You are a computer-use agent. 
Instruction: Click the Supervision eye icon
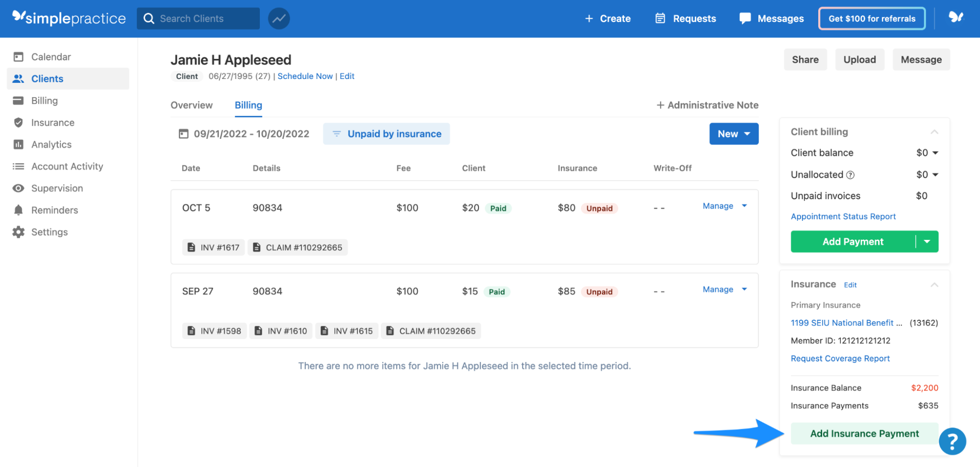18,188
